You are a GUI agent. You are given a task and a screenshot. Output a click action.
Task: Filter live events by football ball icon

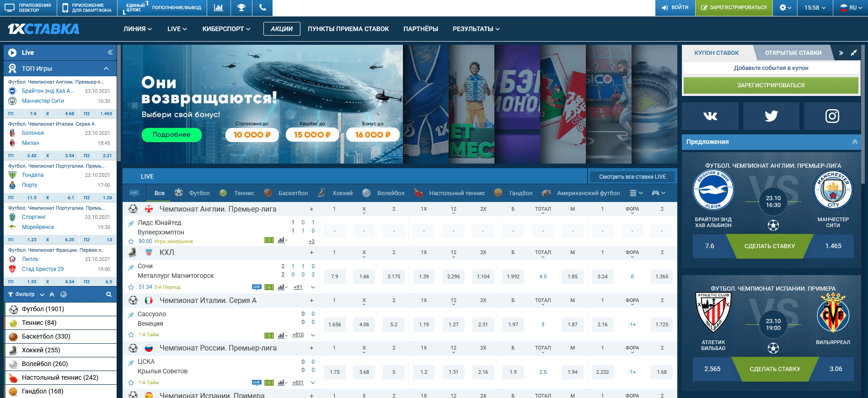click(179, 193)
